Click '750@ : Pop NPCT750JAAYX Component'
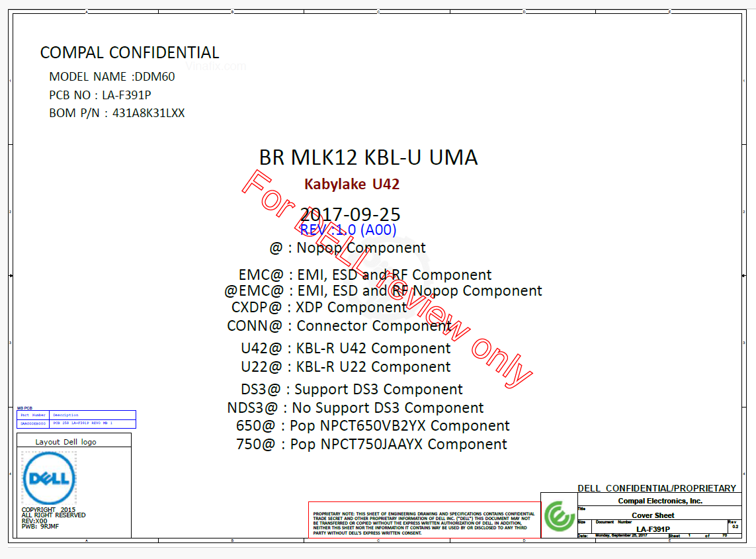Image resolution: width=756 pixels, height=559 pixels. click(x=372, y=444)
